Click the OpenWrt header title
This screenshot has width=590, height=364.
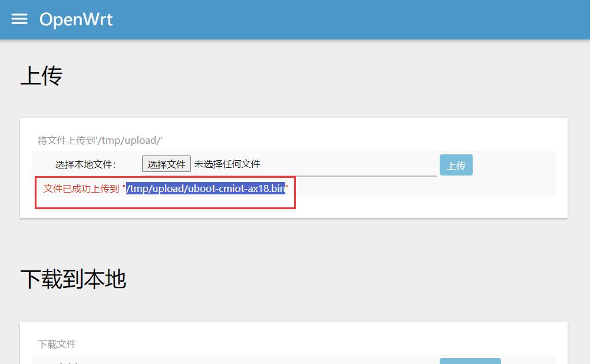77,19
